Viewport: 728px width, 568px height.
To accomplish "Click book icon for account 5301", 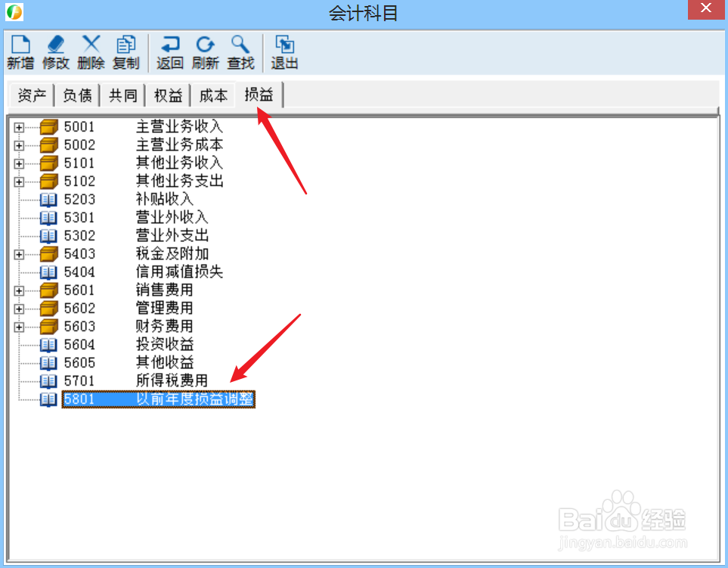I will click(48, 218).
